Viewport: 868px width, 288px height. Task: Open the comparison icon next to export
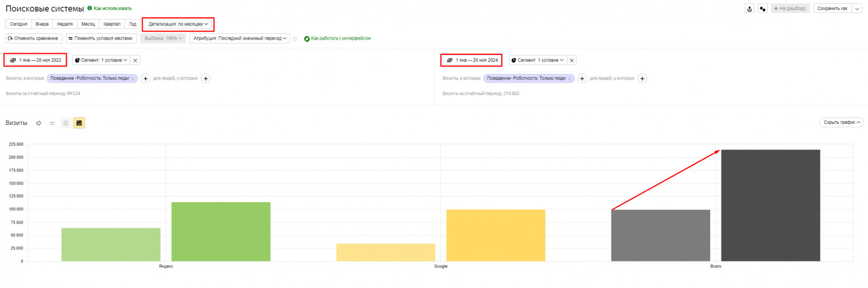tap(763, 9)
